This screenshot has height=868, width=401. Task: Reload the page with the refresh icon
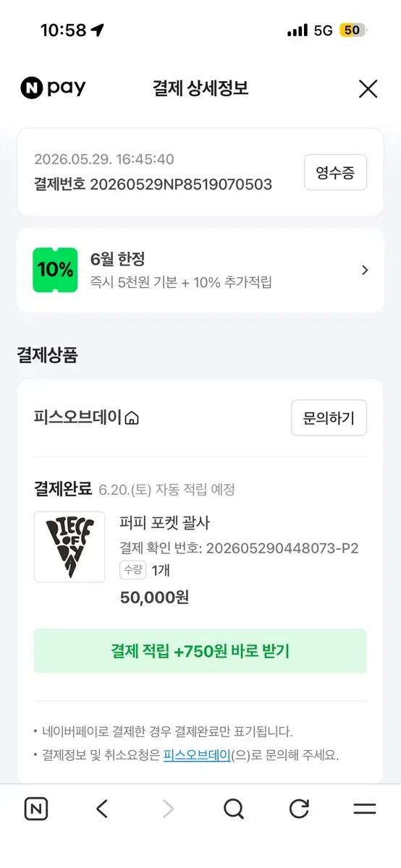[299, 809]
